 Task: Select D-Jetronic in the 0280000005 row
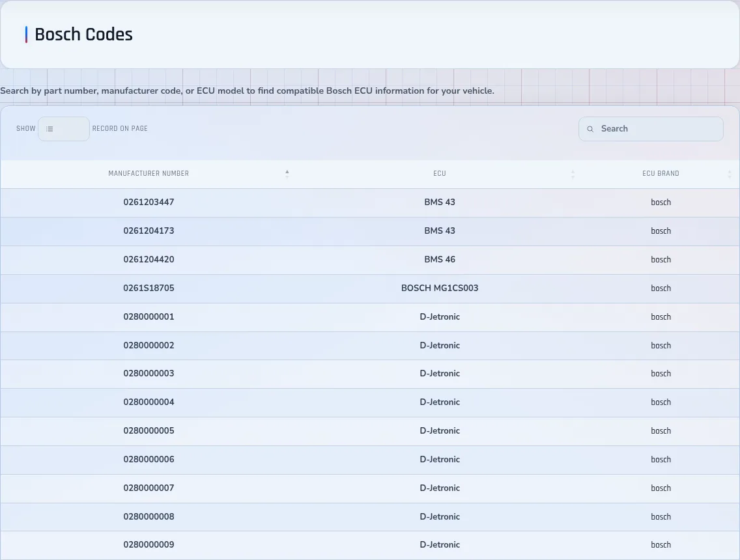pyautogui.click(x=439, y=431)
